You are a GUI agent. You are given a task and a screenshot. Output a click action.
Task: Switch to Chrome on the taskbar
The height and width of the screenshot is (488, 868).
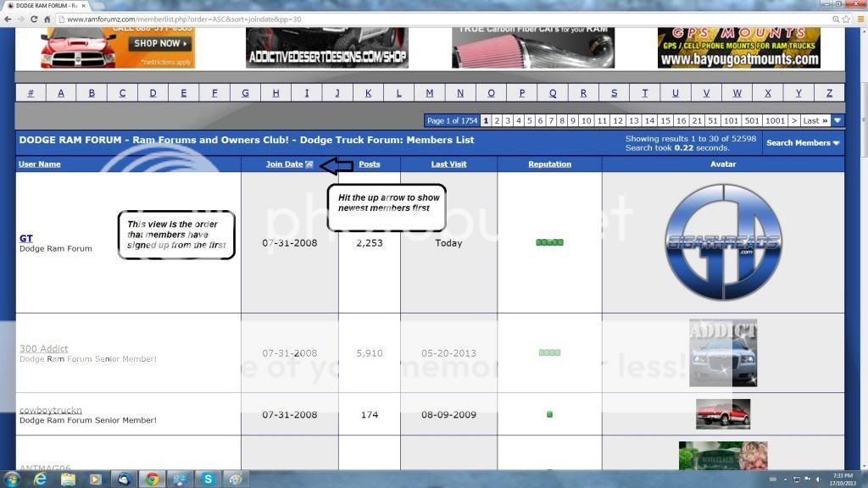pyautogui.click(x=153, y=480)
